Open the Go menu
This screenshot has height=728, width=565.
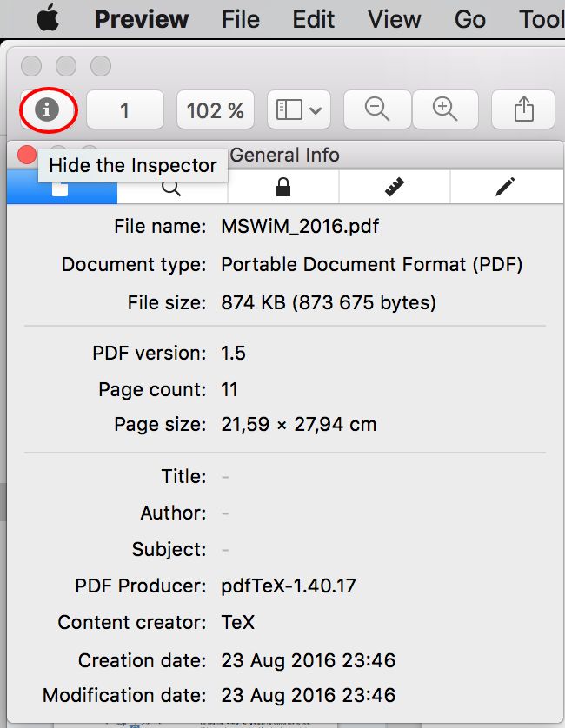[x=469, y=19]
